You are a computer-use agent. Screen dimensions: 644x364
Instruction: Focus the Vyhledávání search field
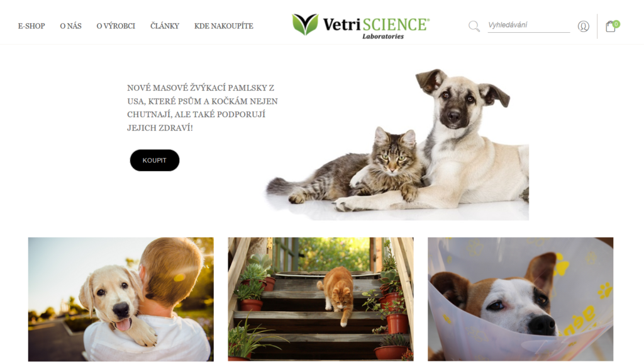[x=528, y=25]
